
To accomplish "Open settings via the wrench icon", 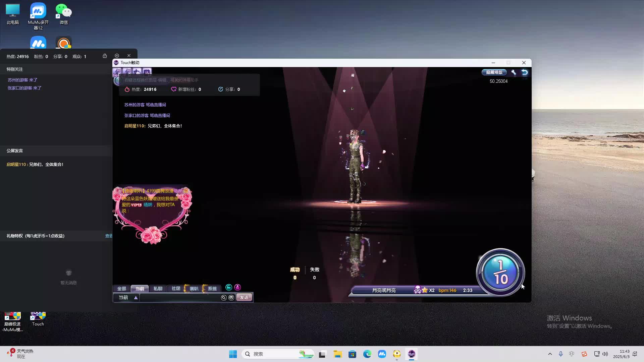I will (514, 72).
